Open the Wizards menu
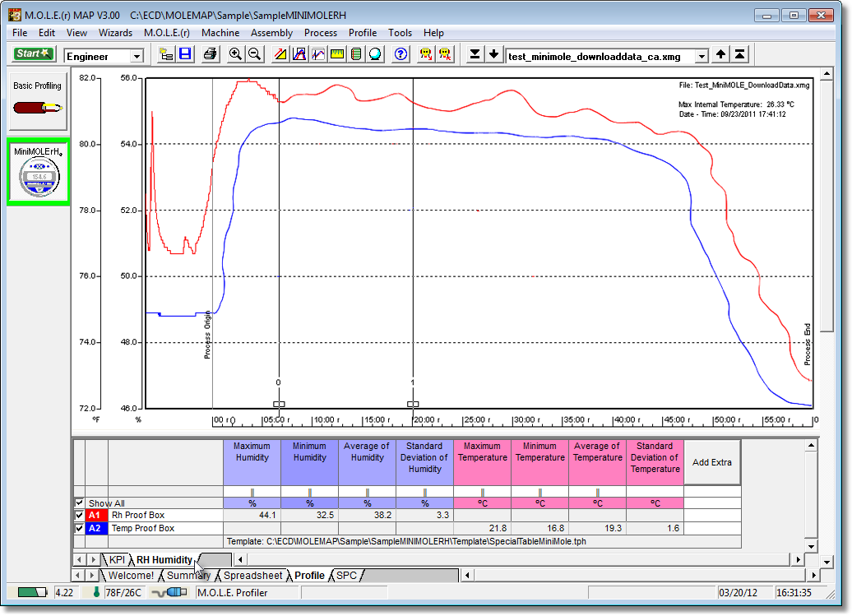The image size is (852, 616). coord(115,33)
